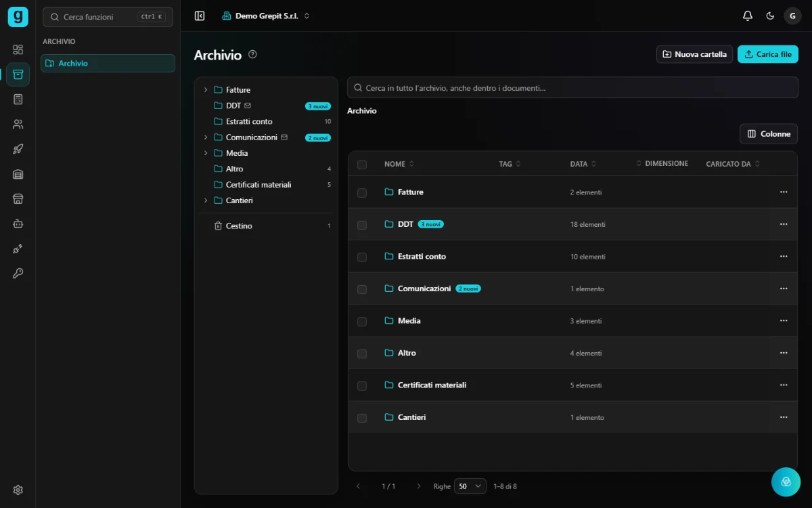Focus the Cerca funzioni search field
Image resolution: width=812 pixels, height=508 pixels.
tap(108, 17)
